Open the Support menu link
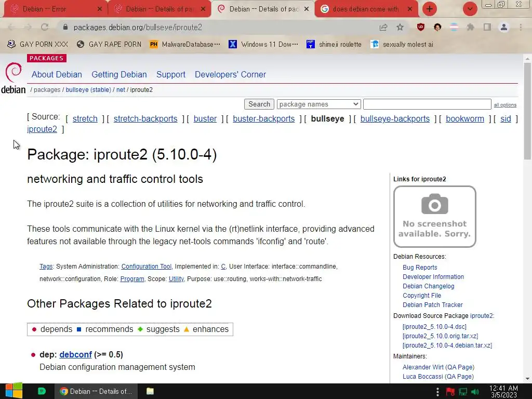 (170, 74)
